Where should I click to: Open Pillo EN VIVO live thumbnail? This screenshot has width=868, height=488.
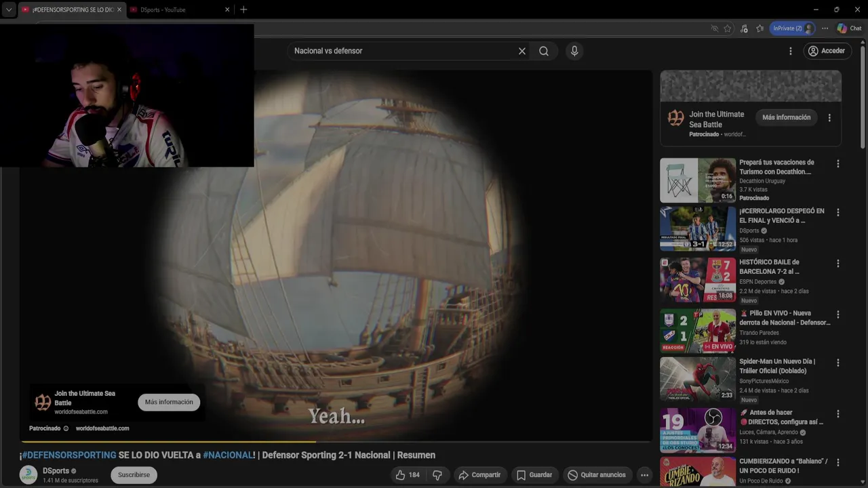tap(698, 331)
